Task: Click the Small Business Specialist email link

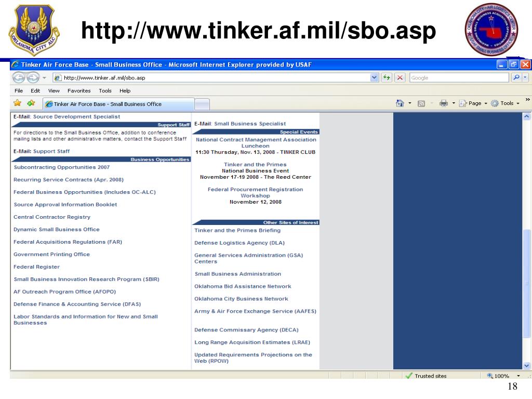Action: coord(250,124)
